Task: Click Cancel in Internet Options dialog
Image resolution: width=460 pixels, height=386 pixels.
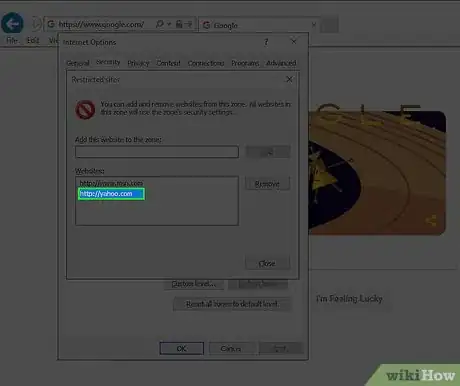Action: (x=231, y=348)
